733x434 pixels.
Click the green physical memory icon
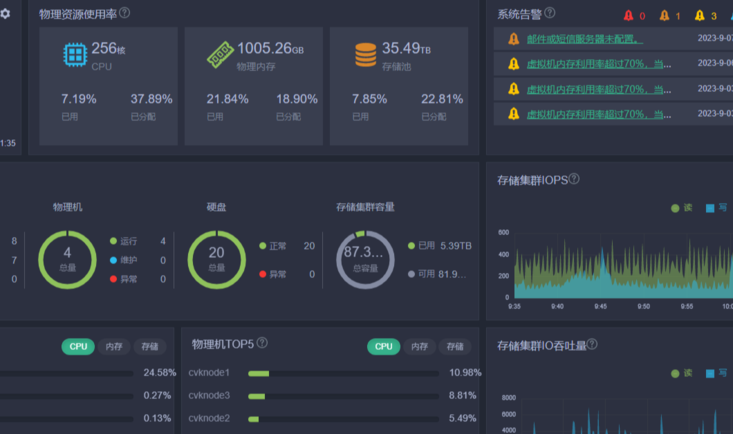(220, 55)
